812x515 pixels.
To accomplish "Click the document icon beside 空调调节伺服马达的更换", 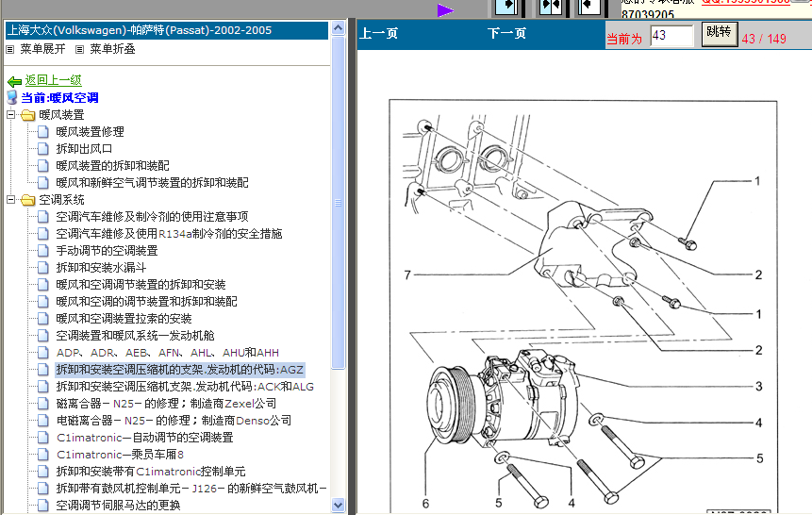I will tap(43, 506).
